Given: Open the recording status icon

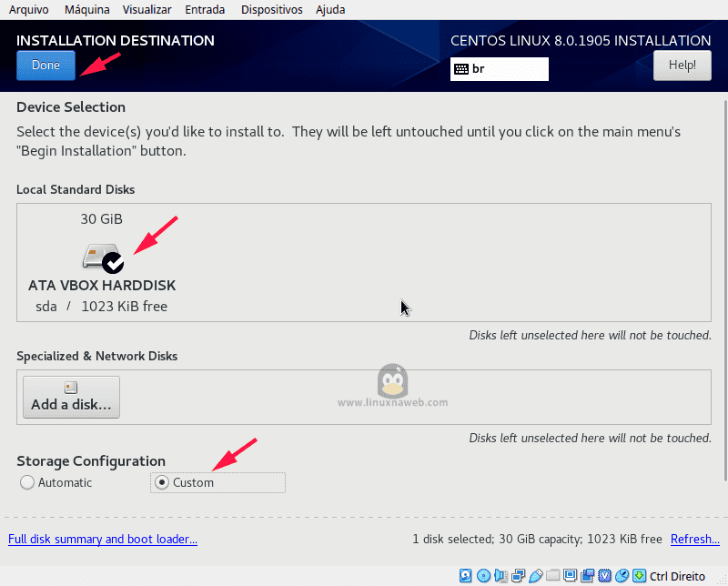Looking at the screenshot, I should pos(587,576).
